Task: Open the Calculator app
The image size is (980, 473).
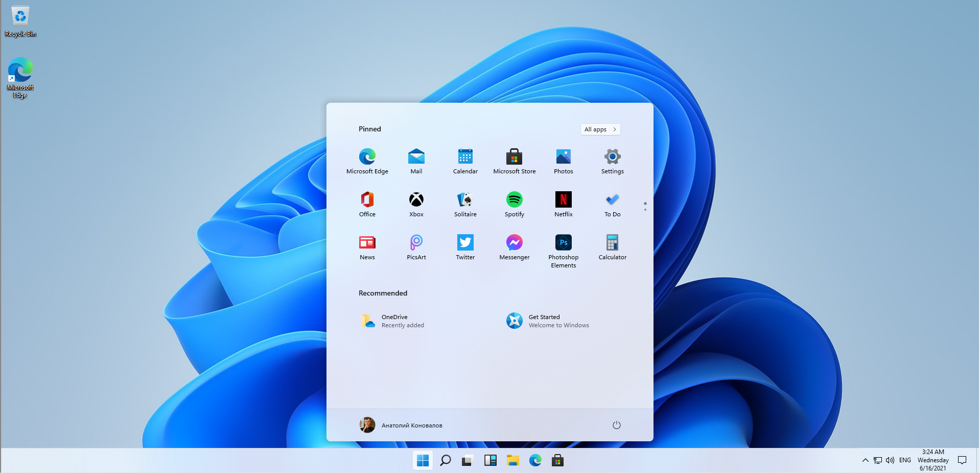Action: [612, 247]
